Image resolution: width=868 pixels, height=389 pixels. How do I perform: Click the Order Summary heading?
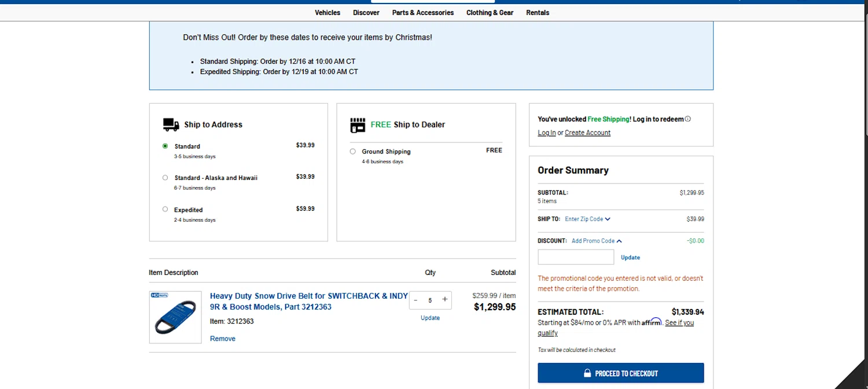click(573, 170)
